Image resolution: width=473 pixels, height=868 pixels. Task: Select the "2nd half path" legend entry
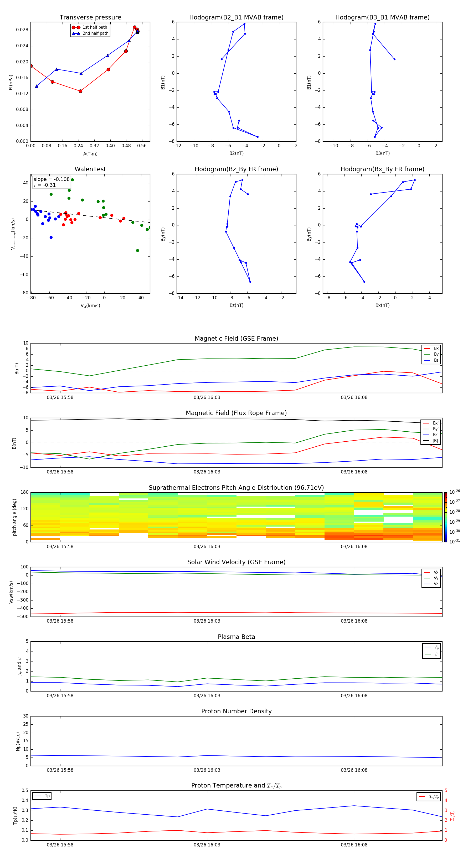[x=90, y=33]
